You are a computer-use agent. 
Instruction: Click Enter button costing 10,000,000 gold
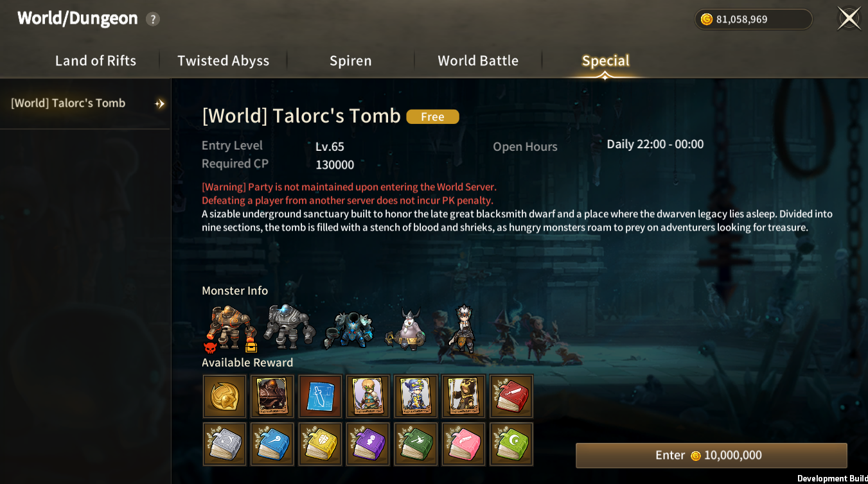tap(711, 455)
